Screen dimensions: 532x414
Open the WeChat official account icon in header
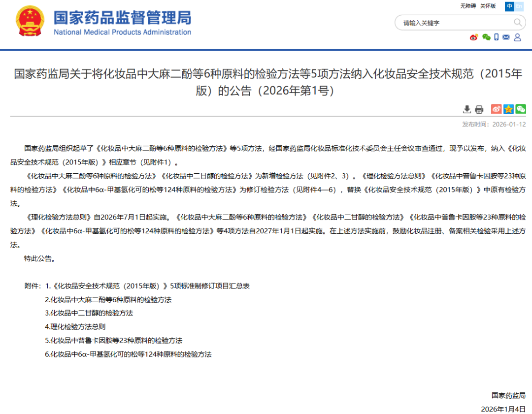point(486,37)
